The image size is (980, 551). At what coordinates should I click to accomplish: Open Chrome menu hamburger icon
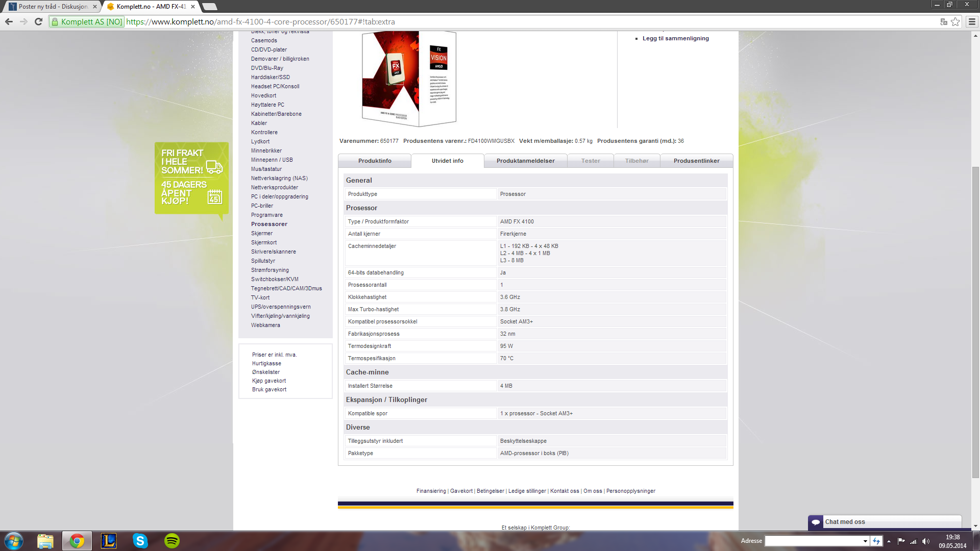pyautogui.click(x=972, y=21)
